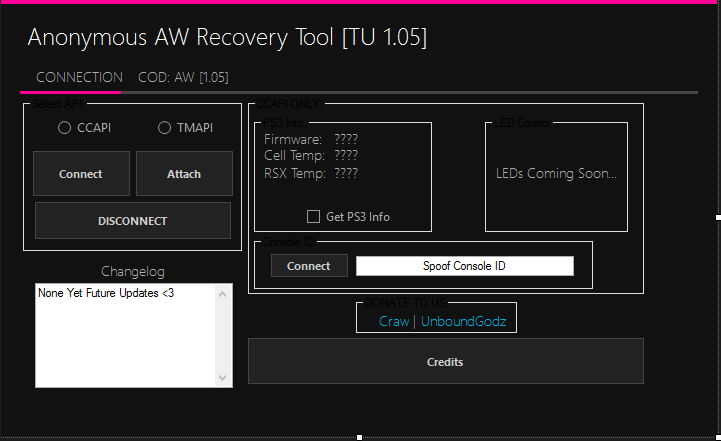
Task: Open the Credits button
Action: [446, 361]
